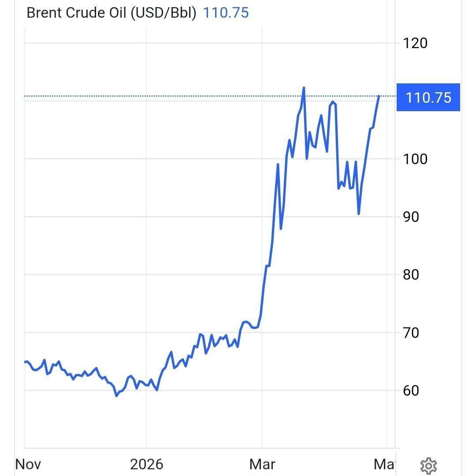476x476 pixels.
Task: Open the chart settings gear icon
Action: pos(428,465)
